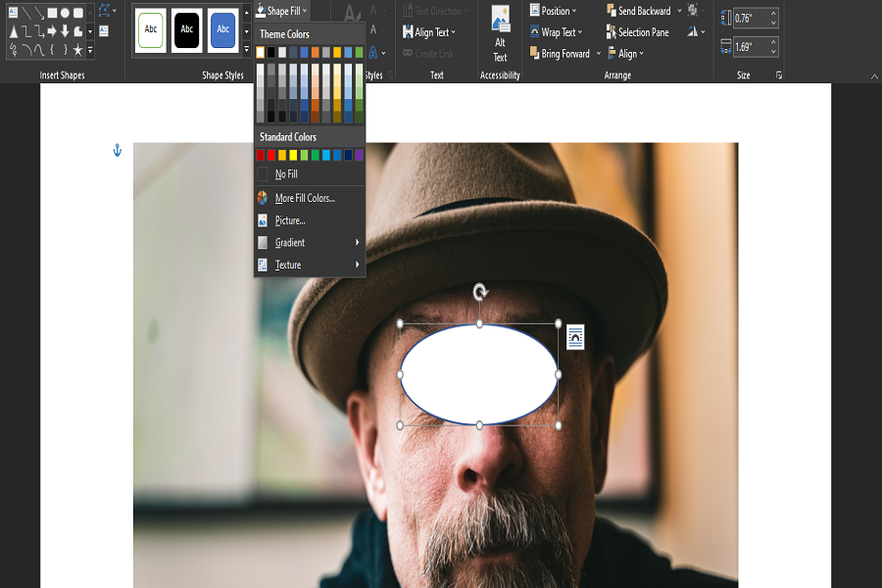Select the Oval shape in Insert Shapes
Image resolution: width=882 pixels, height=588 pixels.
pyautogui.click(x=64, y=12)
